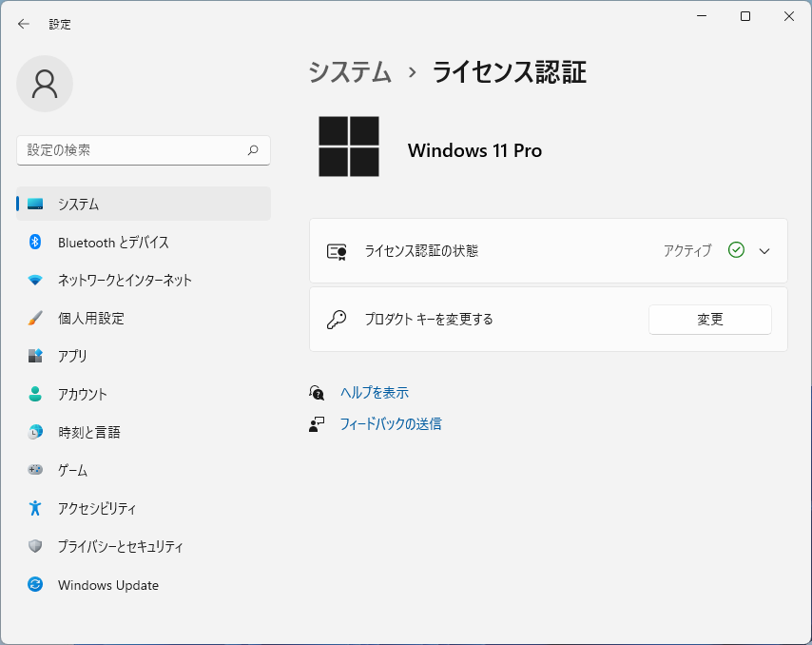Select 時刻と言語 in sidebar
812x645 pixels.
[144, 432]
